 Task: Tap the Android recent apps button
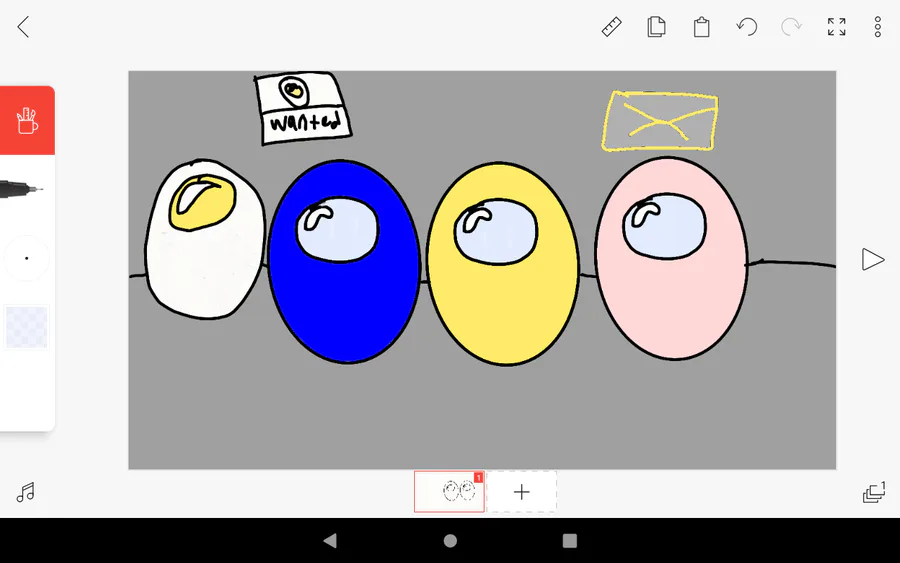coord(570,541)
